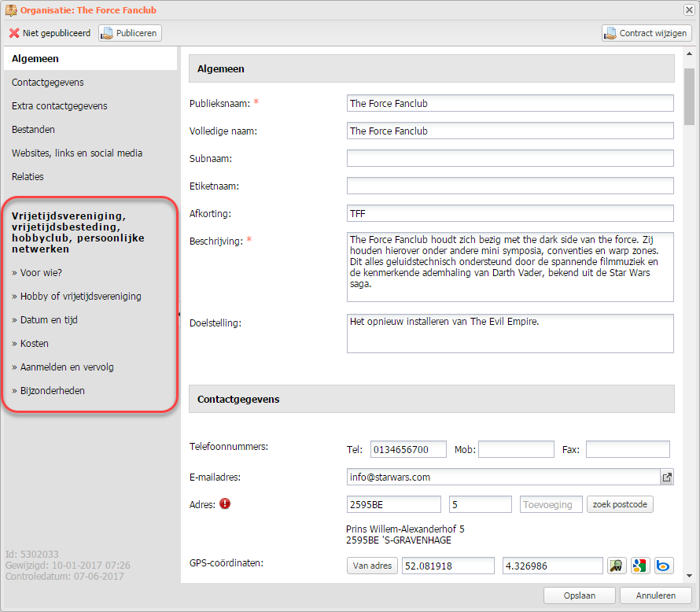Close the organisation dialog
The width and height of the screenshot is (700, 612).
click(689, 9)
